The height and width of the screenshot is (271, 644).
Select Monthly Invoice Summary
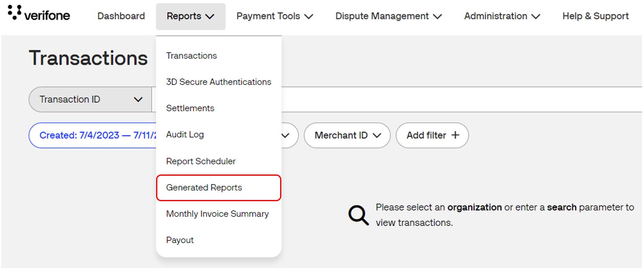(217, 214)
